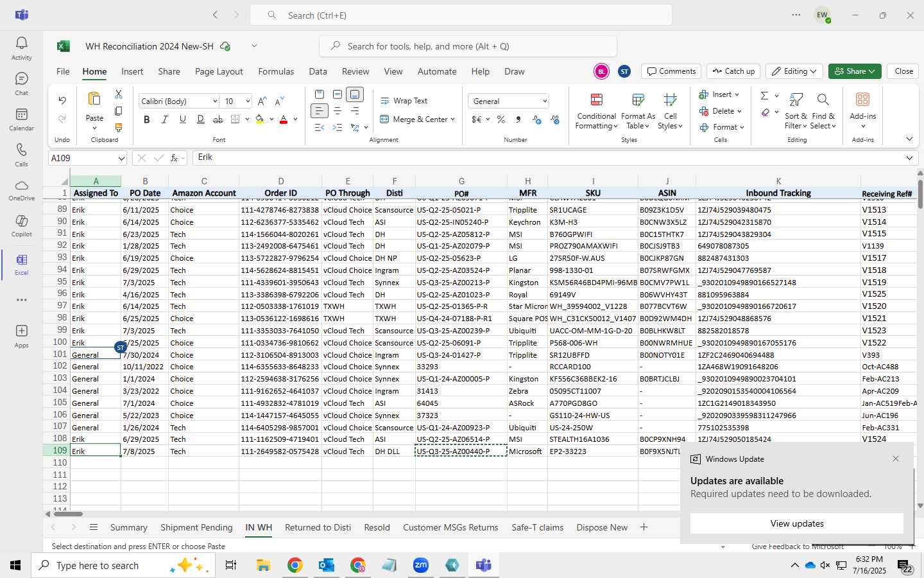Open Calls in Teams sidebar
Screen dimensions: 924x578
coord(21,155)
